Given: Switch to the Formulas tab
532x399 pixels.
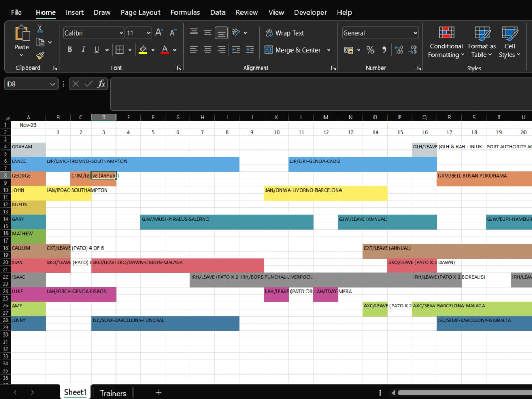Looking at the screenshot, I should pyautogui.click(x=185, y=12).
